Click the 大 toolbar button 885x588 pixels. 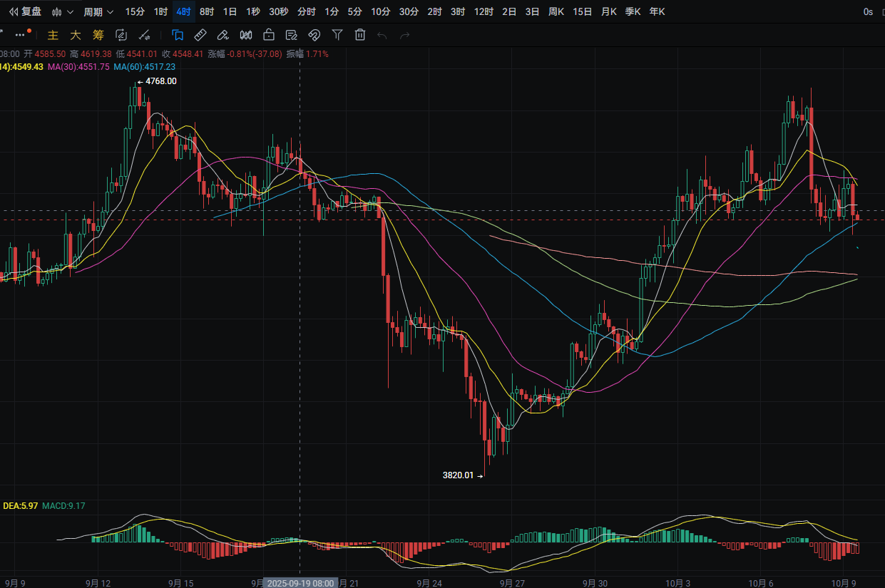pyautogui.click(x=76, y=35)
